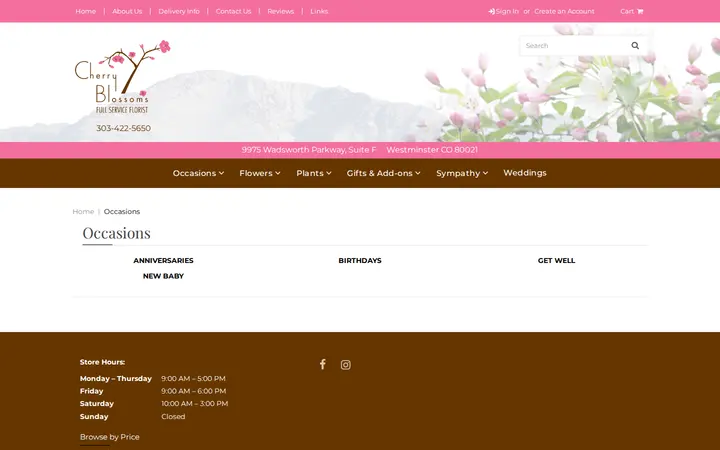This screenshot has height=450, width=720.
Task: Open the Weddings page
Action: pos(525,173)
